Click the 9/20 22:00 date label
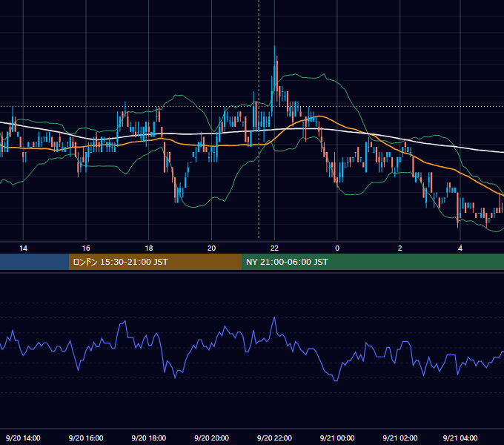Image resolution: width=504 pixels, height=445 pixels. click(274, 438)
